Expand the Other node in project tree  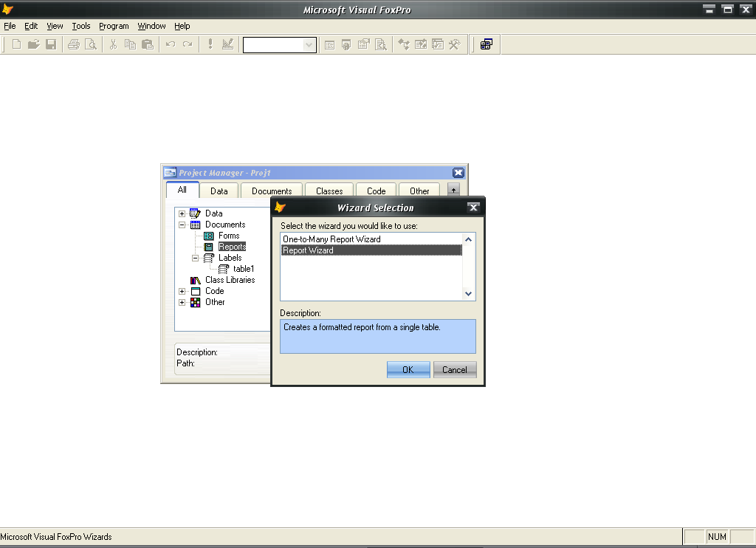click(x=182, y=303)
